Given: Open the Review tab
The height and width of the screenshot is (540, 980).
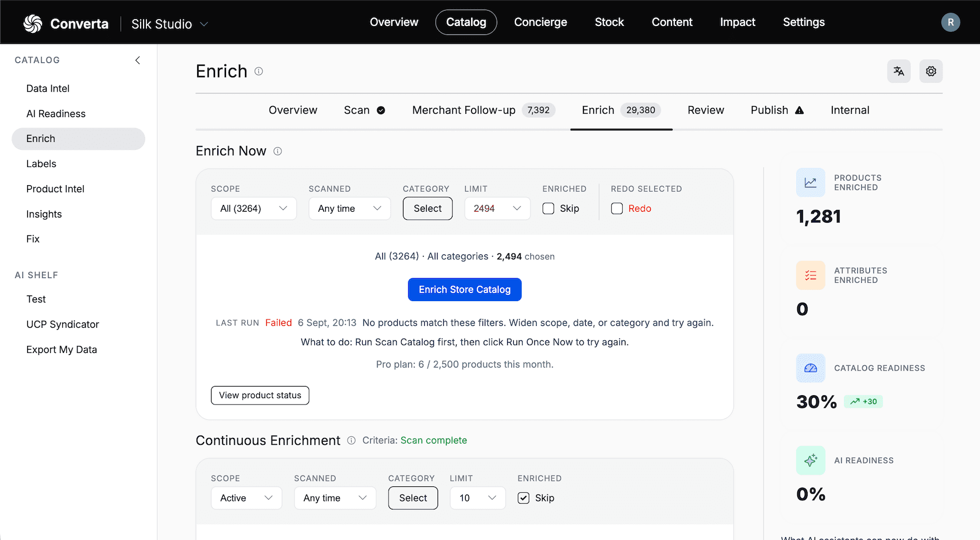Looking at the screenshot, I should click(706, 110).
